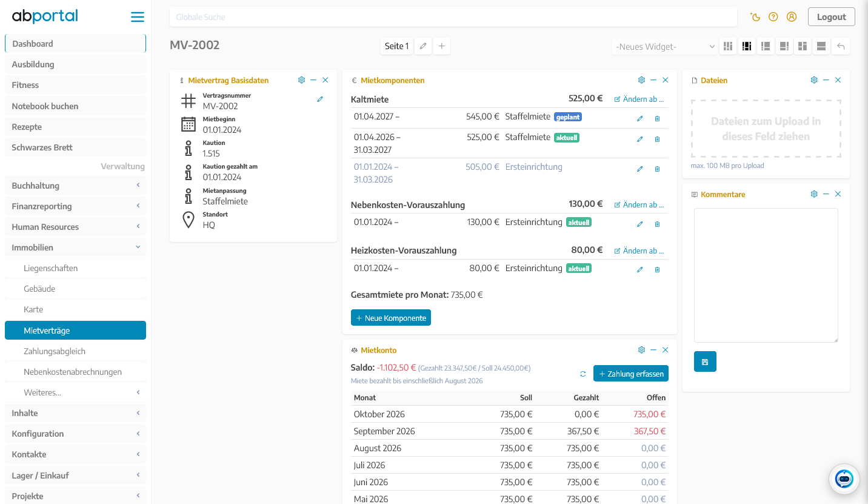Expand the Finanzreporting menu
868x504 pixels.
pyautogui.click(x=75, y=206)
